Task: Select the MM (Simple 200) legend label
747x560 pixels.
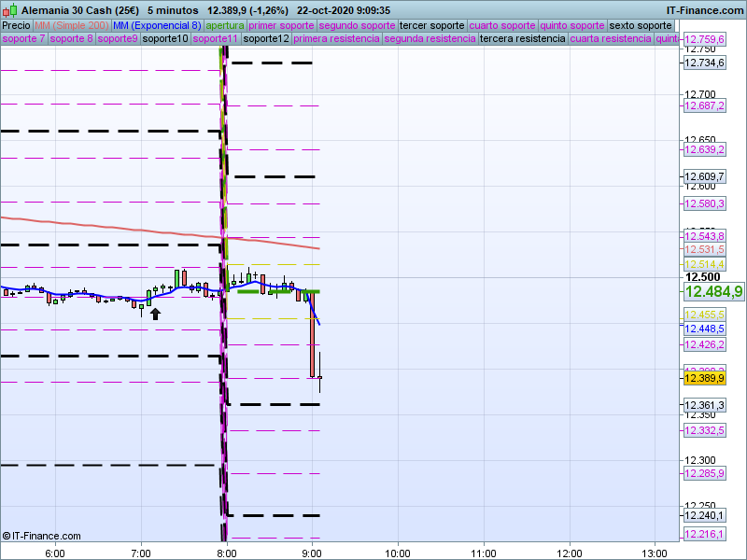Action: click(x=72, y=26)
